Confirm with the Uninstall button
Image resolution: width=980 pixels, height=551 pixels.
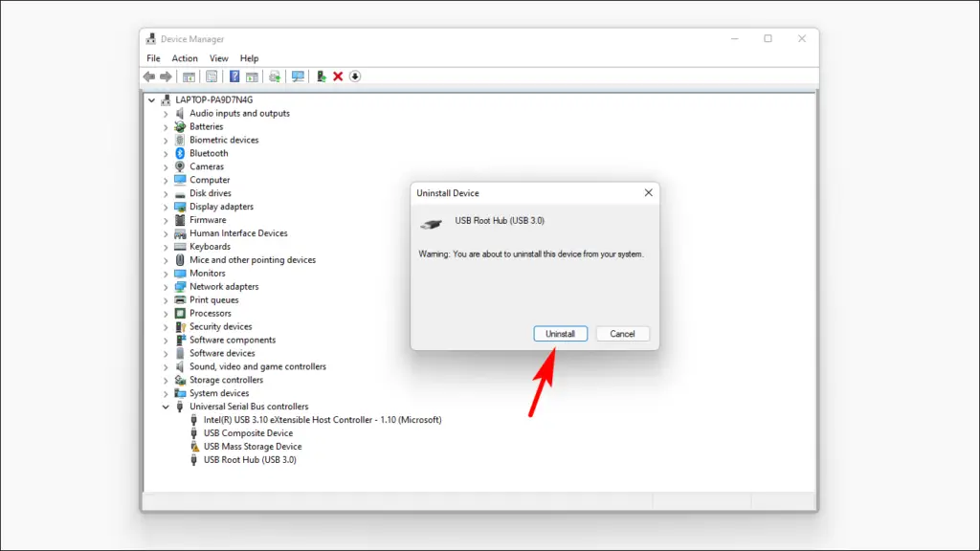point(561,334)
